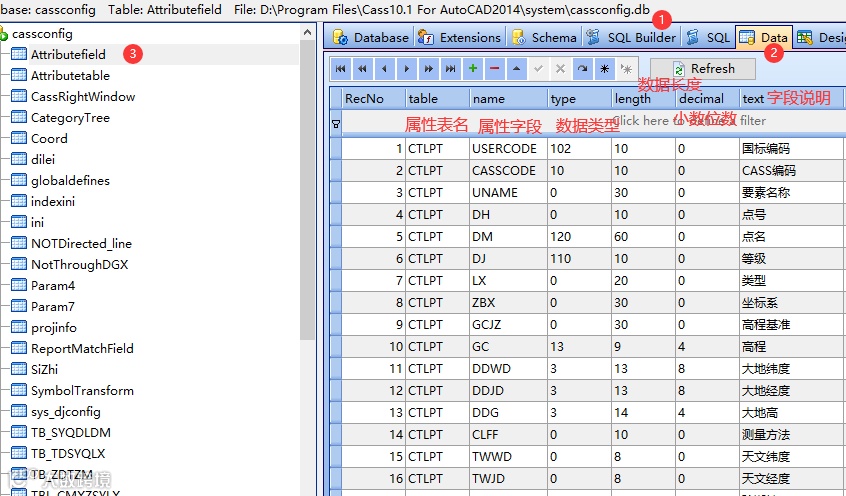846x496 pixels.
Task: Go to first record in navigator
Action: [x=340, y=69]
